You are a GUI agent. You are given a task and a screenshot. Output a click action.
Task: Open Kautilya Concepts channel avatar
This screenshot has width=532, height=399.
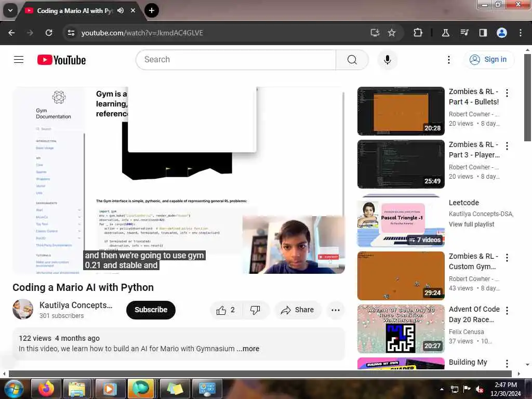click(23, 310)
